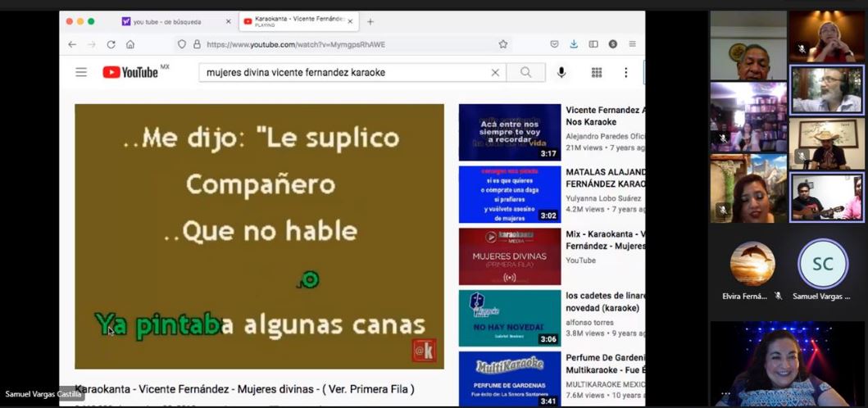Image resolution: width=868 pixels, height=408 pixels.
Task: Open the browser account avatar icon
Action: pos(613,44)
